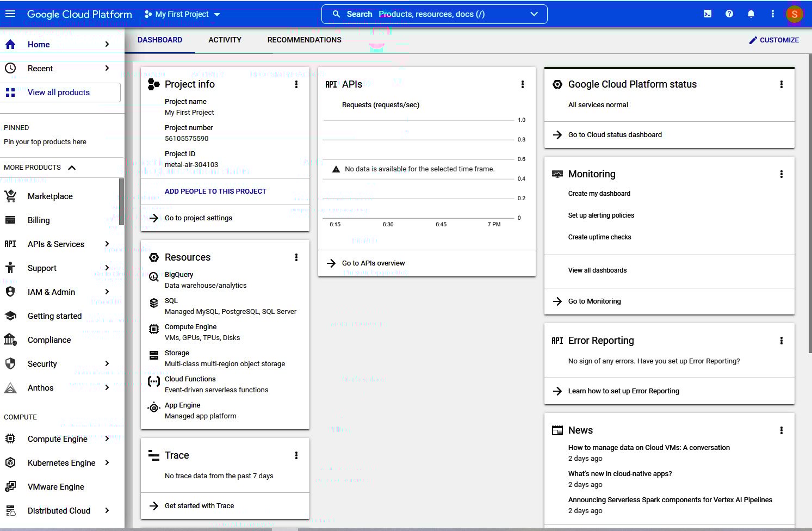Open Cloud Functions in Resources card

(190, 379)
